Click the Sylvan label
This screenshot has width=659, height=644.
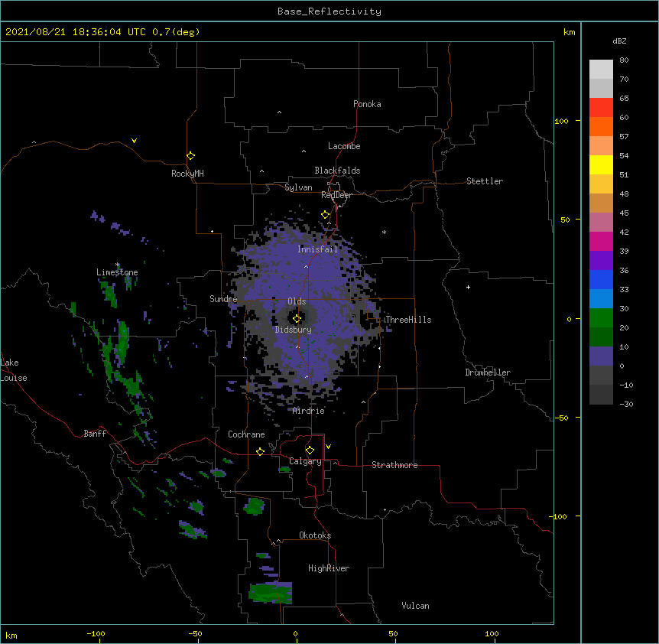[x=298, y=187]
